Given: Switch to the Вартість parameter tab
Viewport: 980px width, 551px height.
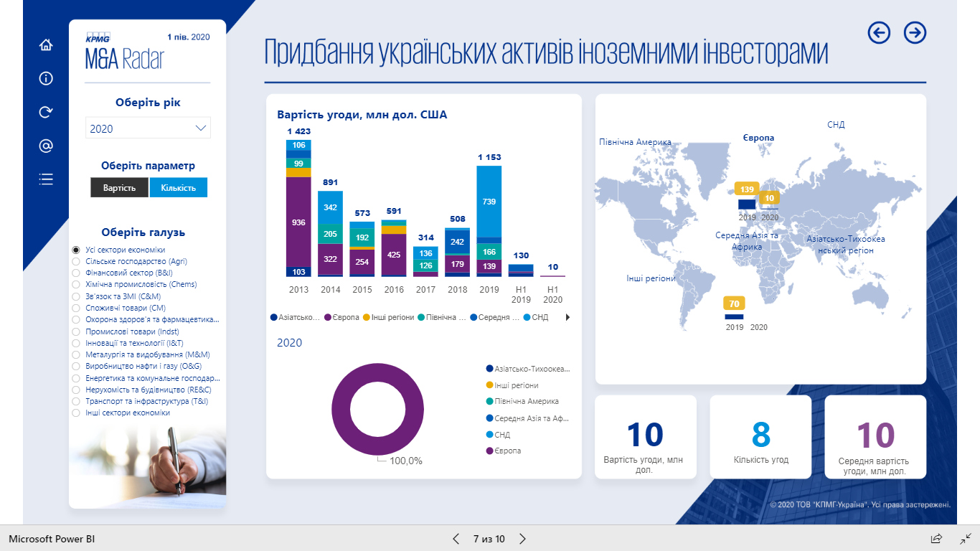Looking at the screenshot, I should pos(119,188).
